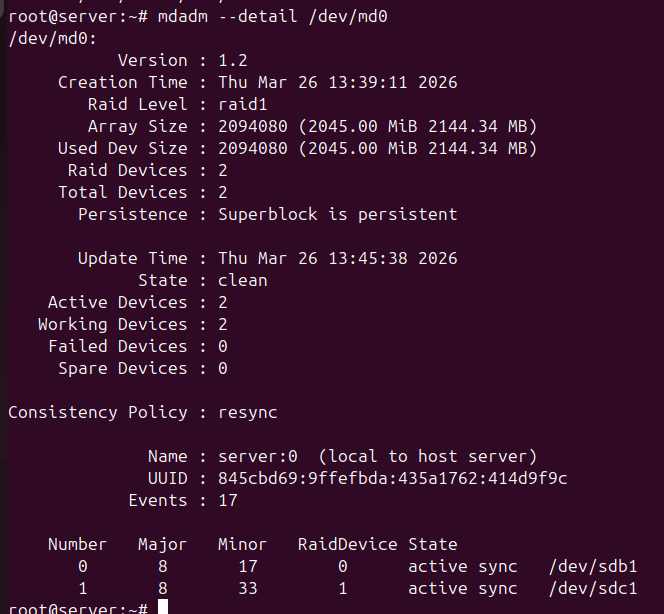The image size is (664, 614).
Task: Click the Used Dev Size label
Action: click(x=122, y=148)
